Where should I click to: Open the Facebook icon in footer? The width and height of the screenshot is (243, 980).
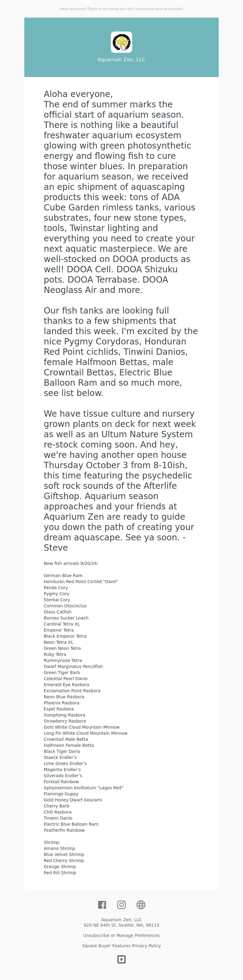102,905
